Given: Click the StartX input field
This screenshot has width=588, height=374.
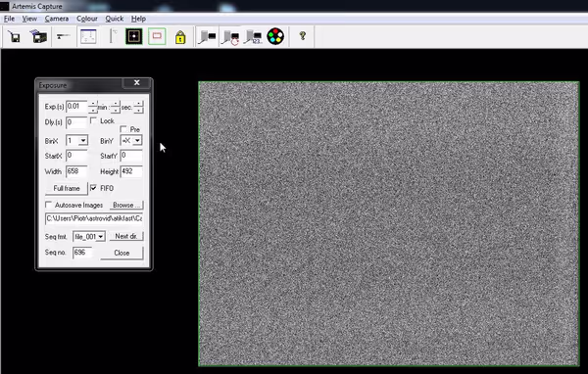Looking at the screenshot, I should 76,156.
